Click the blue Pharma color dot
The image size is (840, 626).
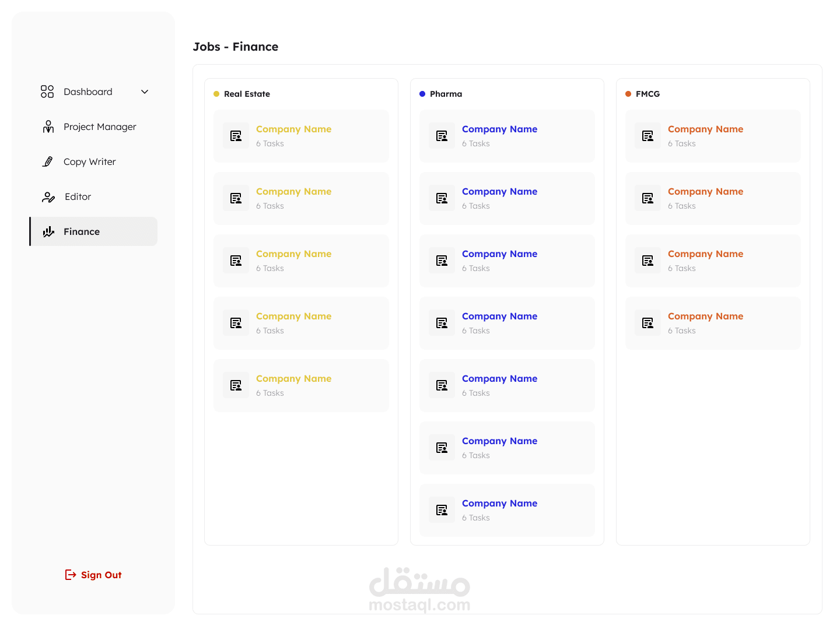click(422, 94)
